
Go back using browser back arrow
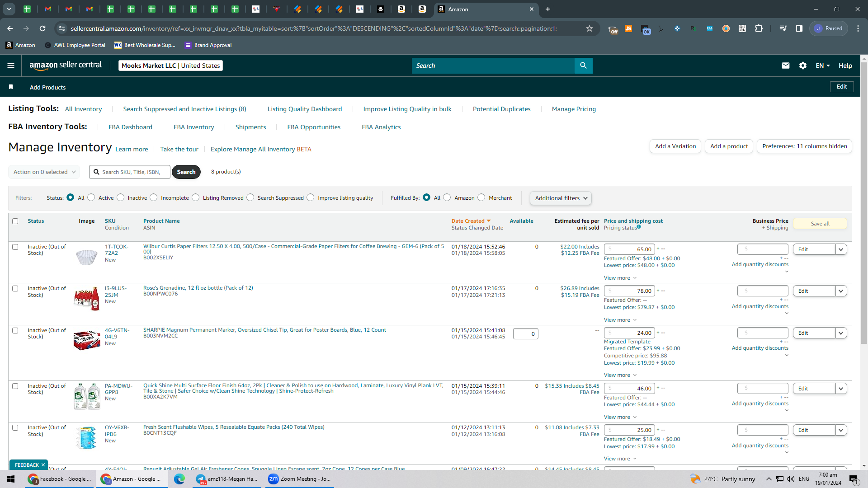tap(10, 28)
